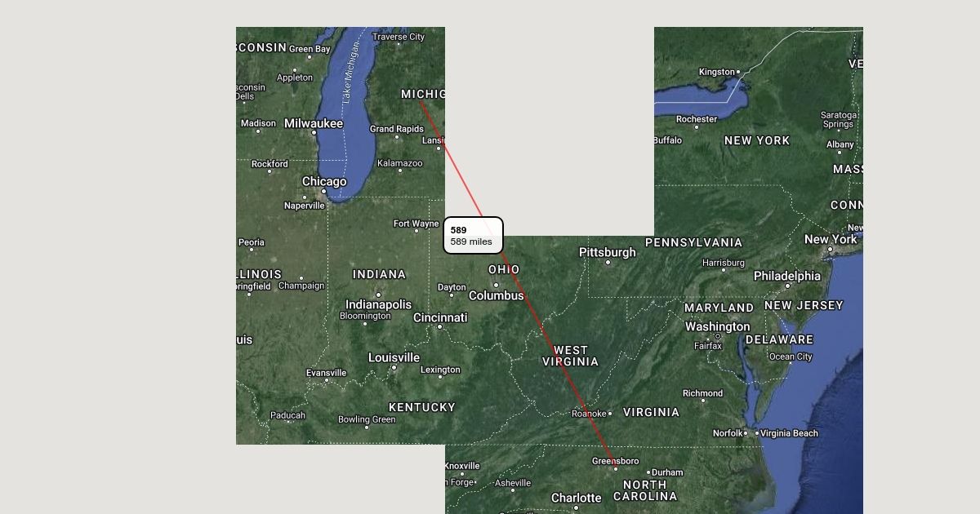The width and height of the screenshot is (980, 514).
Task: Click the 589 miles distance tooltip
Action: (x=474, y=235)
